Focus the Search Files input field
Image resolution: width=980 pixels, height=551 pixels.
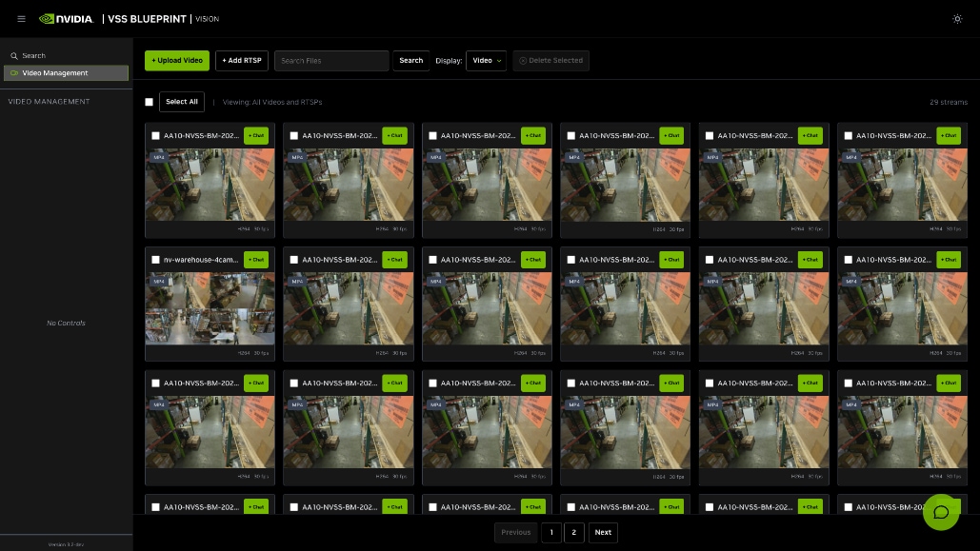coord(331,61)
